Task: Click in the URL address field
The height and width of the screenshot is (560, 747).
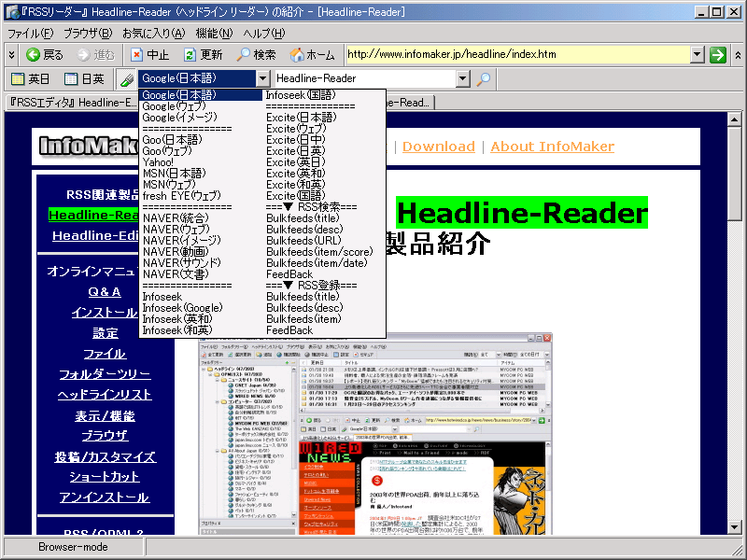Action: tap(518, 55)
